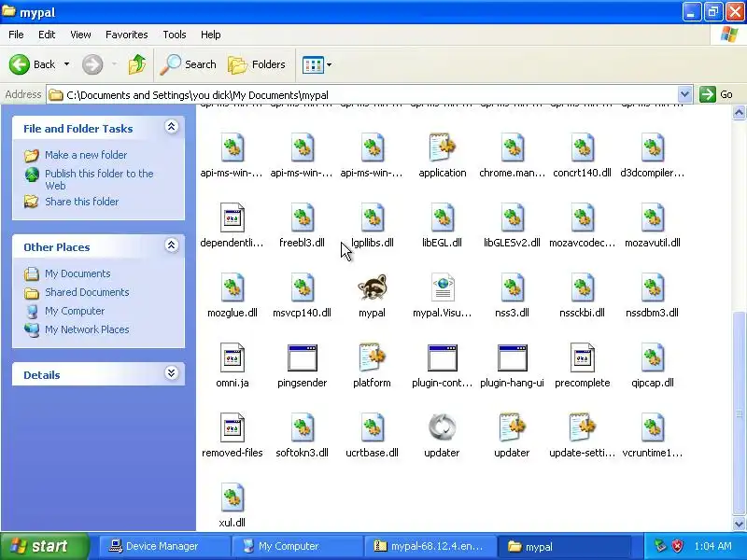This screenshot has width=747, height=560.
Task: Click Make a new folder link
Action: 86,155
